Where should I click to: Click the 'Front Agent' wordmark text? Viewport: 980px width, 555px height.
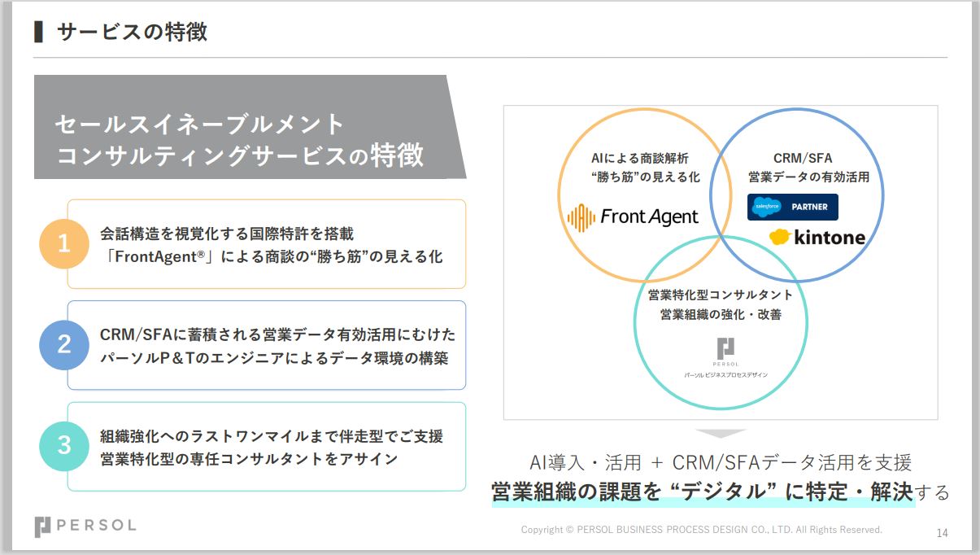pyautogui.click(x=649, y=217)
